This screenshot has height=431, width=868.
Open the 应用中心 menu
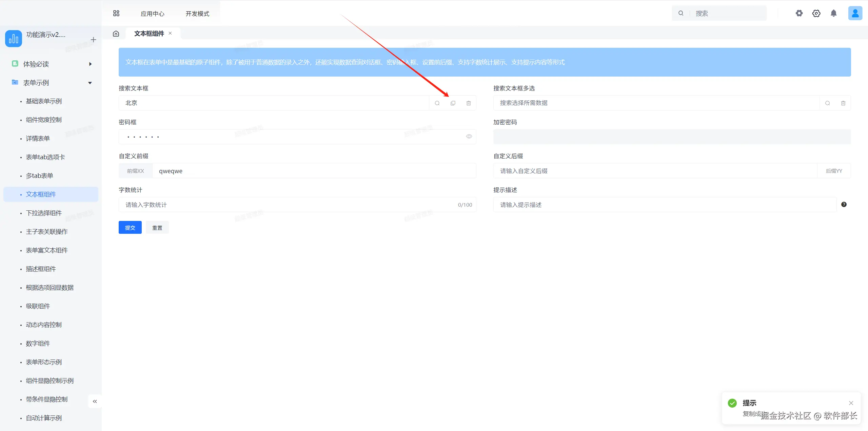[153, 14]
